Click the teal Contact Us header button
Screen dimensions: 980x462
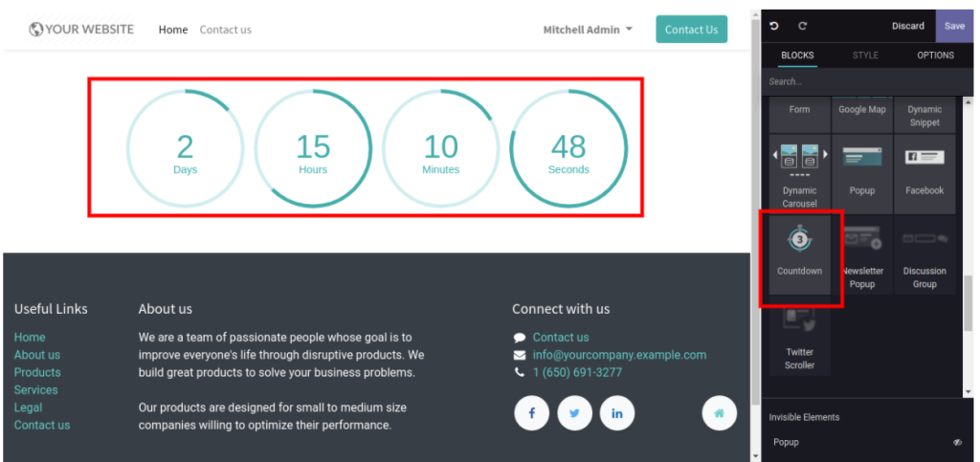[691, 30]
